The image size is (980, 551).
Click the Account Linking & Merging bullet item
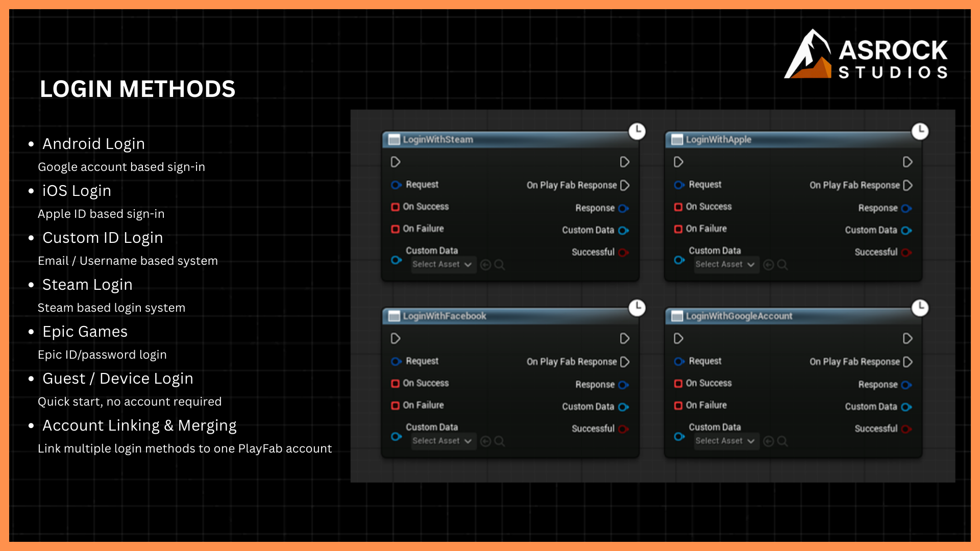[x=139, y=425]
